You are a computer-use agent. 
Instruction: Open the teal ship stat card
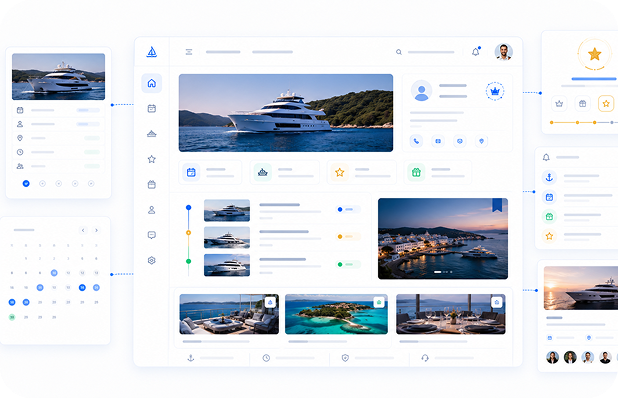285,172
